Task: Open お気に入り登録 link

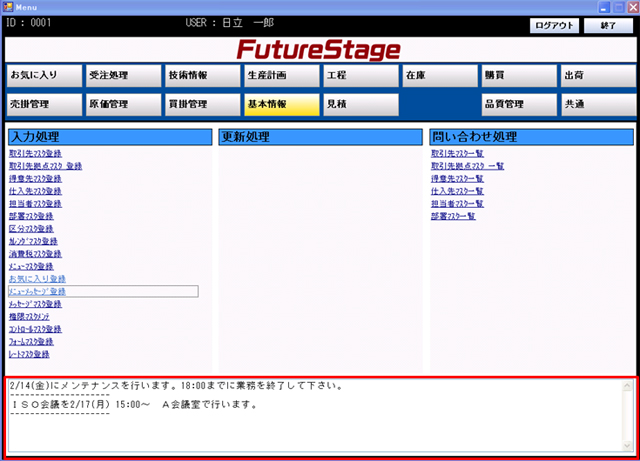Action: (37, 279)
